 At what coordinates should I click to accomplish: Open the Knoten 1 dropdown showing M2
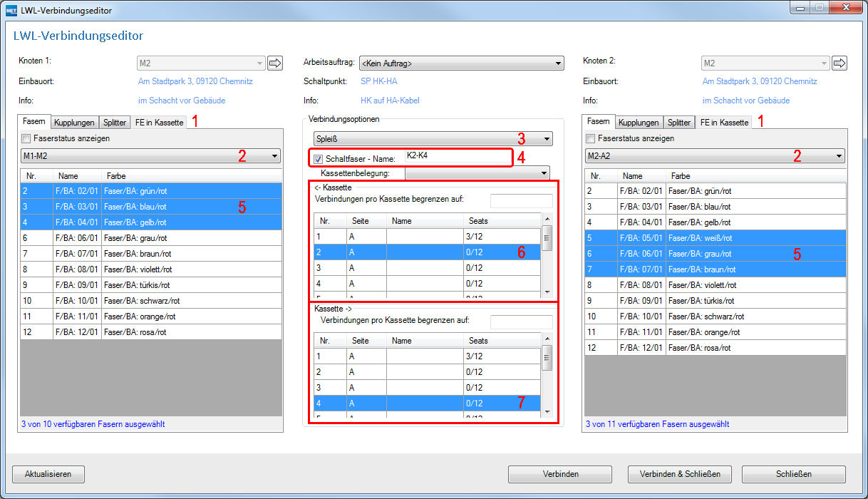[200, 63]
